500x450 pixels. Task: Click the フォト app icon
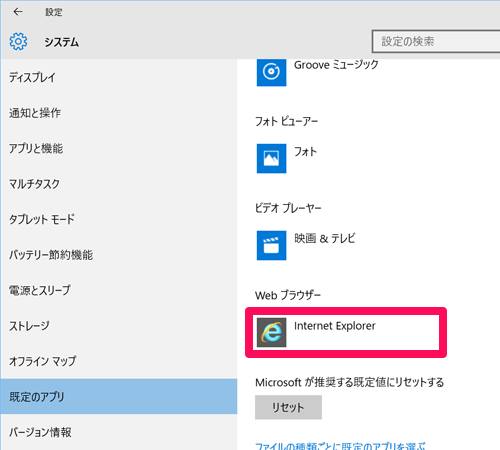pyautogui.click(x=271, y=158)
